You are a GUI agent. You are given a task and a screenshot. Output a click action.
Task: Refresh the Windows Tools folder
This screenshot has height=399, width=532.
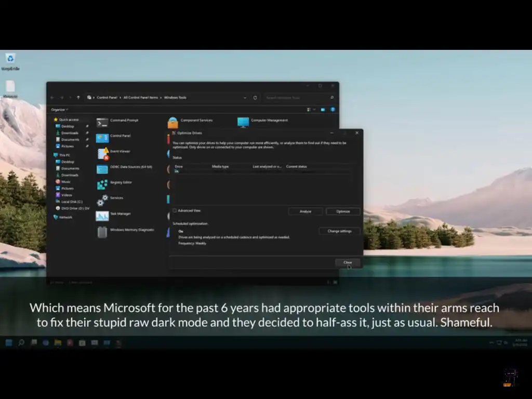255,98
